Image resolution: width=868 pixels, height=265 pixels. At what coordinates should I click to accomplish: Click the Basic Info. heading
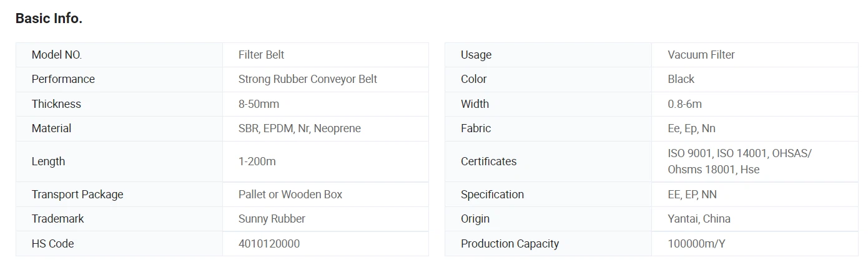click(49, 19)
